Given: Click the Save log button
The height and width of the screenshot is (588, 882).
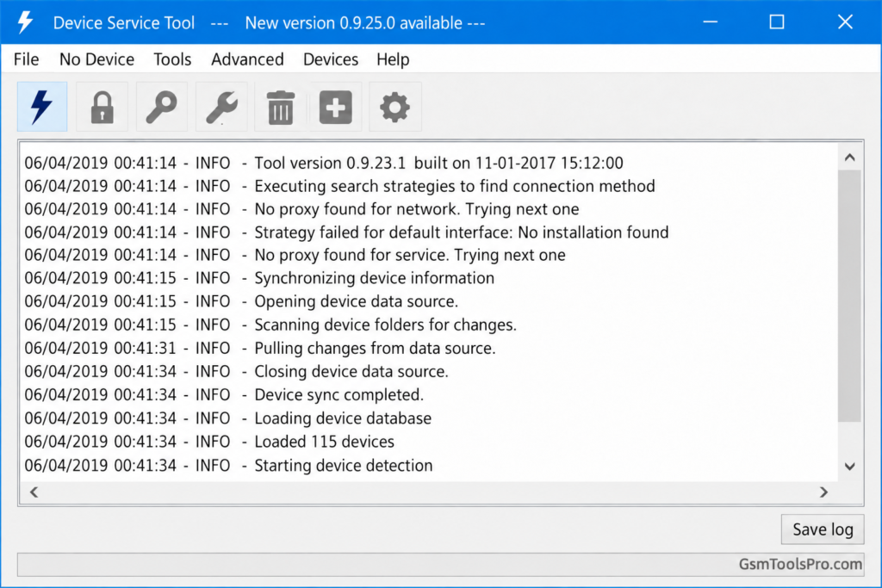Looking at the screenshot, I should coord(823,529).
